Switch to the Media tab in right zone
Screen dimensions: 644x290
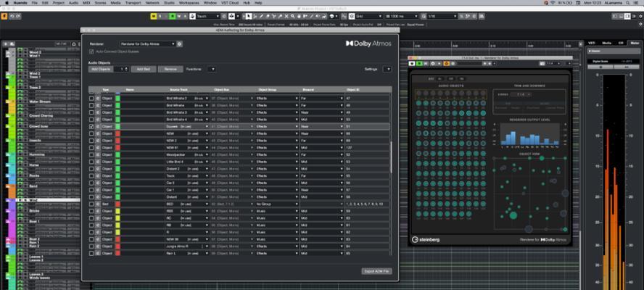tap(606, 43)
